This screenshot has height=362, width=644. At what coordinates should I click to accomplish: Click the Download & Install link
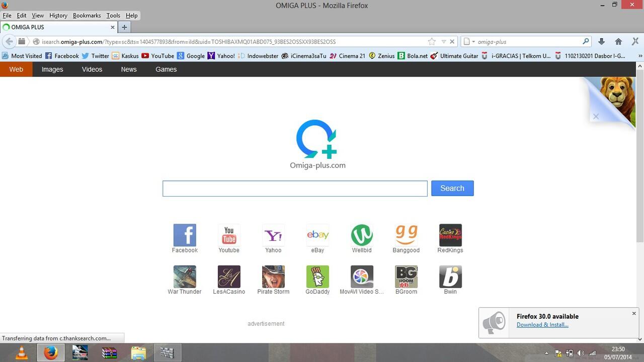[x=542, y=325]
